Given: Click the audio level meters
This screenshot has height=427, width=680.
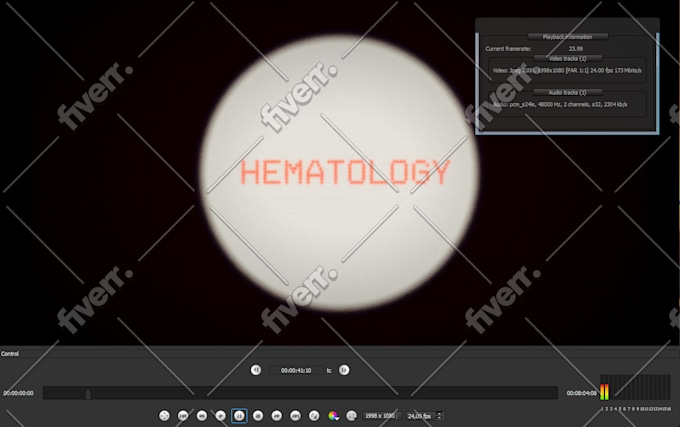Looking at the screenshot, I should tap(635, 387).
